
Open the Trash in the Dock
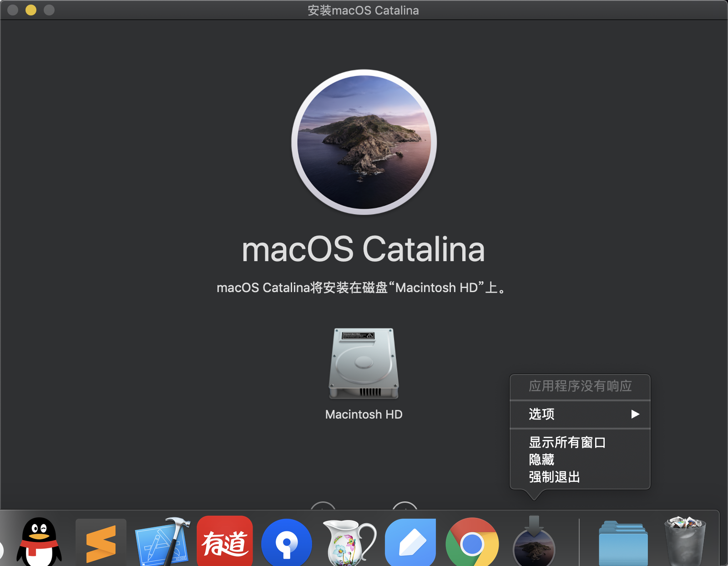pyautogui.click(x=685, y=541)
